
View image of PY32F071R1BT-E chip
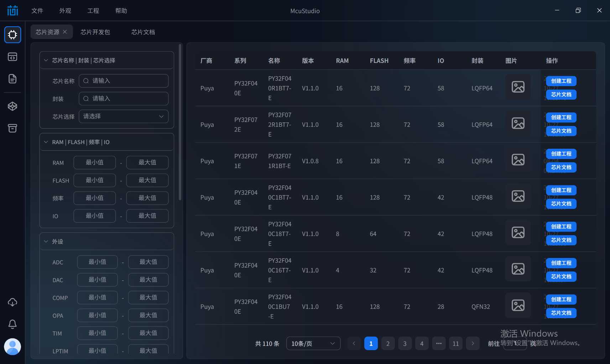[518, 159]
